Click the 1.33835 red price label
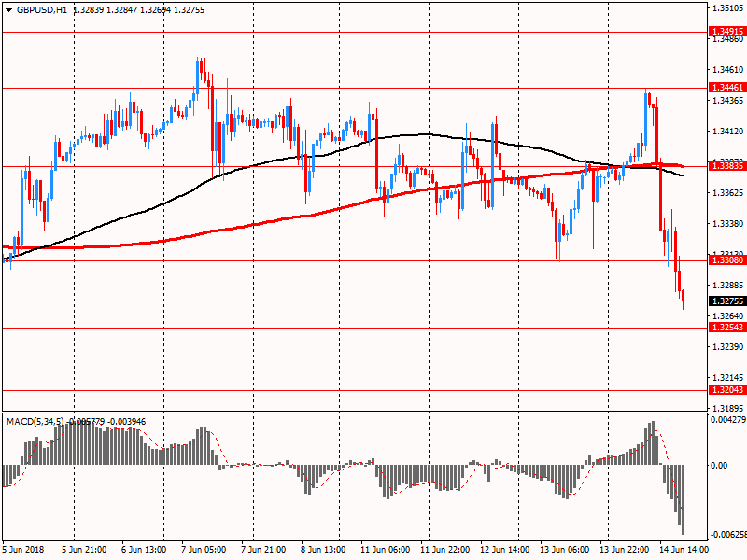 [x=726, y=166]
